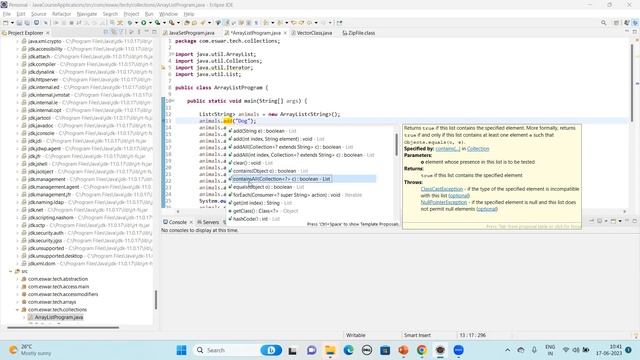640x360 pixels.
Task: Expand the jdk.compiler library node
Action: point(17,64)
